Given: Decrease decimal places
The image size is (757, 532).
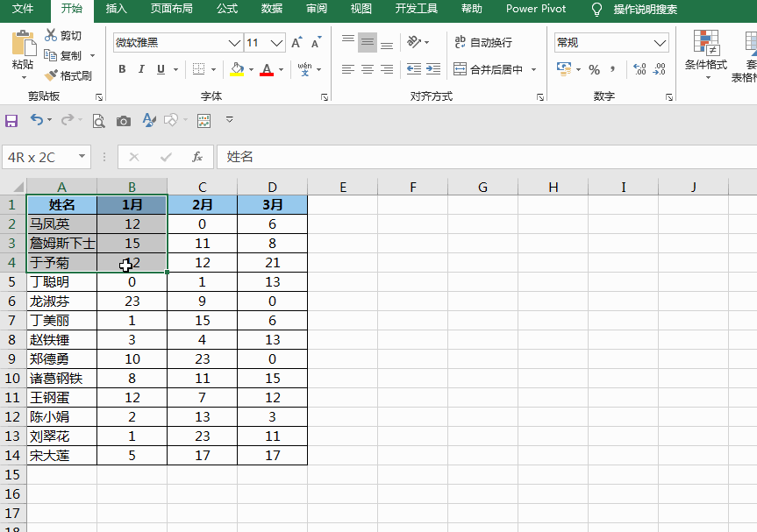Looking at the screenshot, I should click(659, 69).
